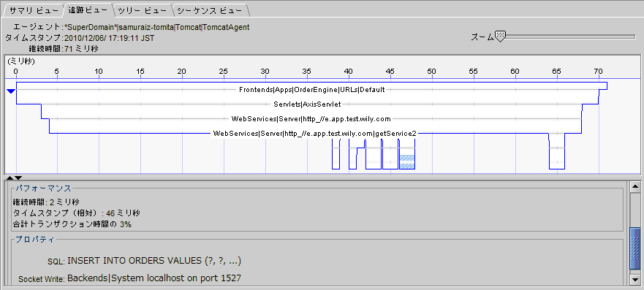Click the 追跡ビュー tab
This screenshot has height=290, width=644.
click(x=87, y=10)
